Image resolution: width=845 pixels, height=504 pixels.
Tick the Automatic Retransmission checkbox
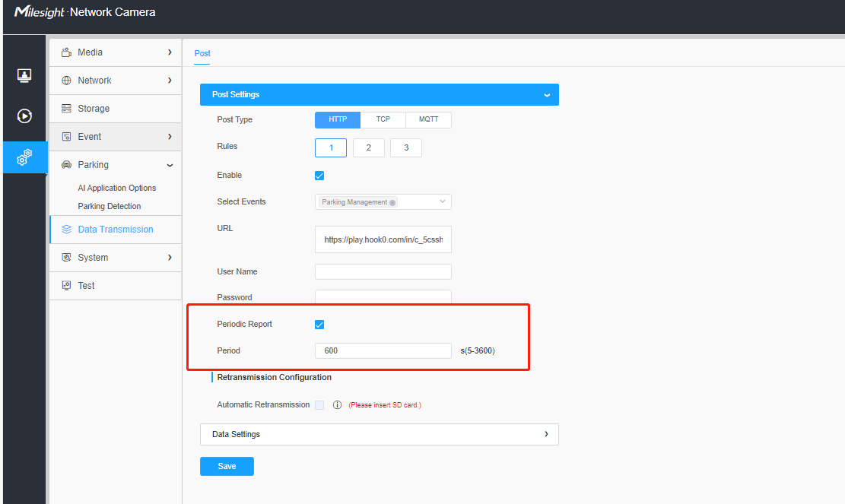pos(319,405)
